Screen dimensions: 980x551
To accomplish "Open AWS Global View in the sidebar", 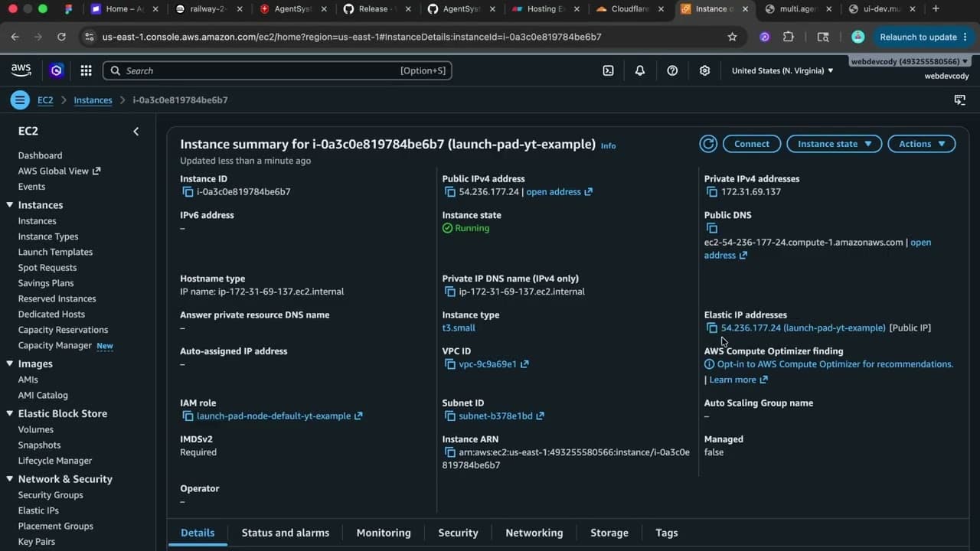I will 59,171.
